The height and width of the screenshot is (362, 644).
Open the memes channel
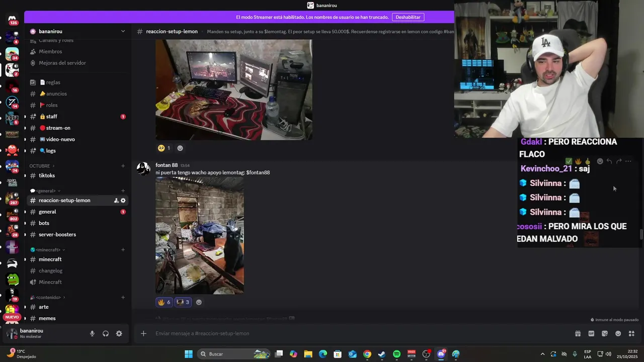click(x=77, y=318)
